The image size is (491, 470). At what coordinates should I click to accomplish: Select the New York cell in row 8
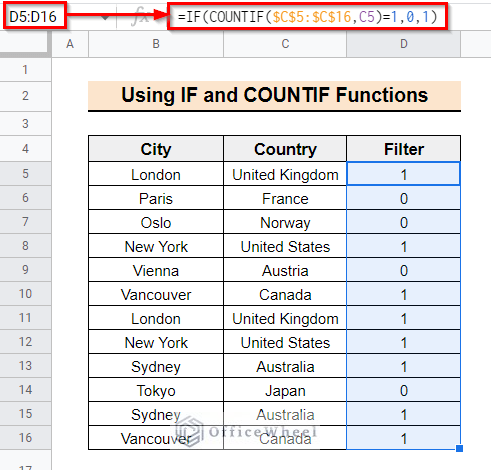point(156,246)
